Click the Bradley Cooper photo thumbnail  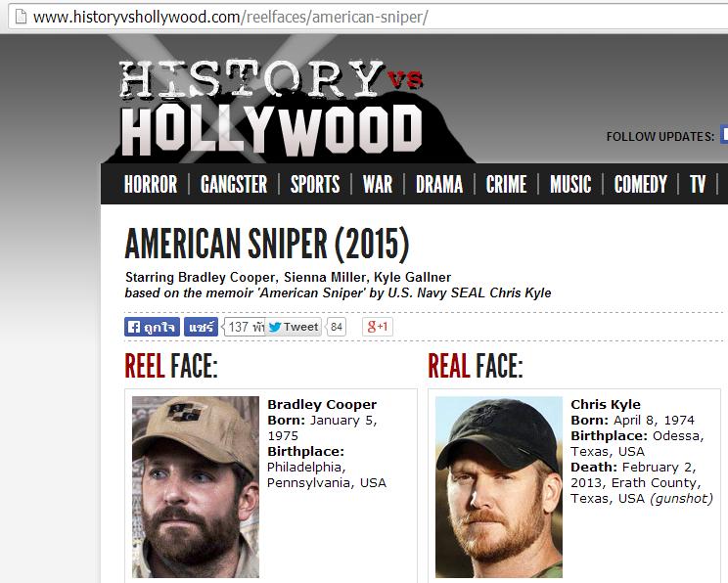[196, 487]
